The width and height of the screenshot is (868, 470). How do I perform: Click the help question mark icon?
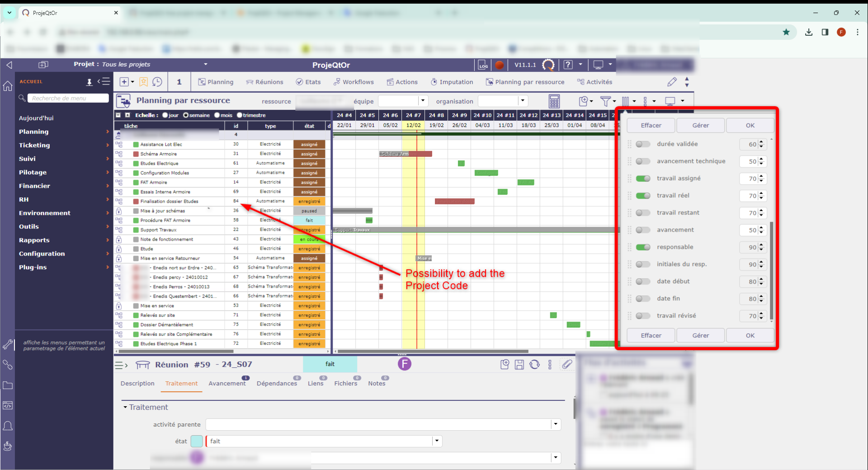pos(568,65)
